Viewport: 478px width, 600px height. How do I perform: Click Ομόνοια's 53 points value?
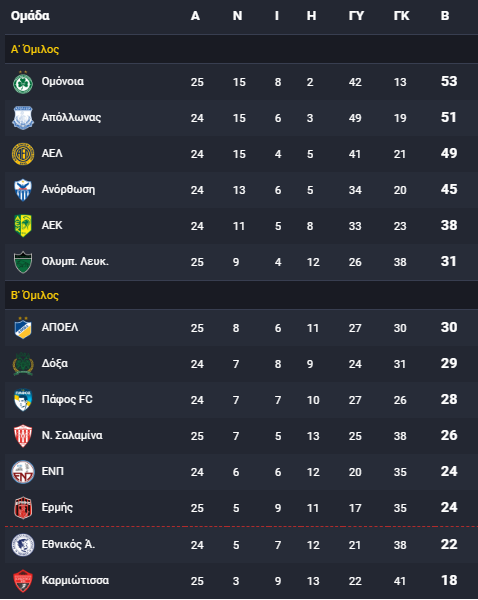click(x=449, y=82)
